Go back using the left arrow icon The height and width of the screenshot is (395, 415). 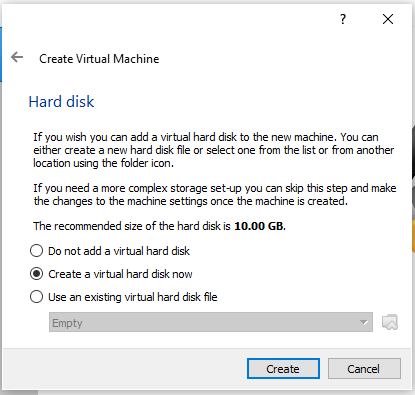coord(17,57)
